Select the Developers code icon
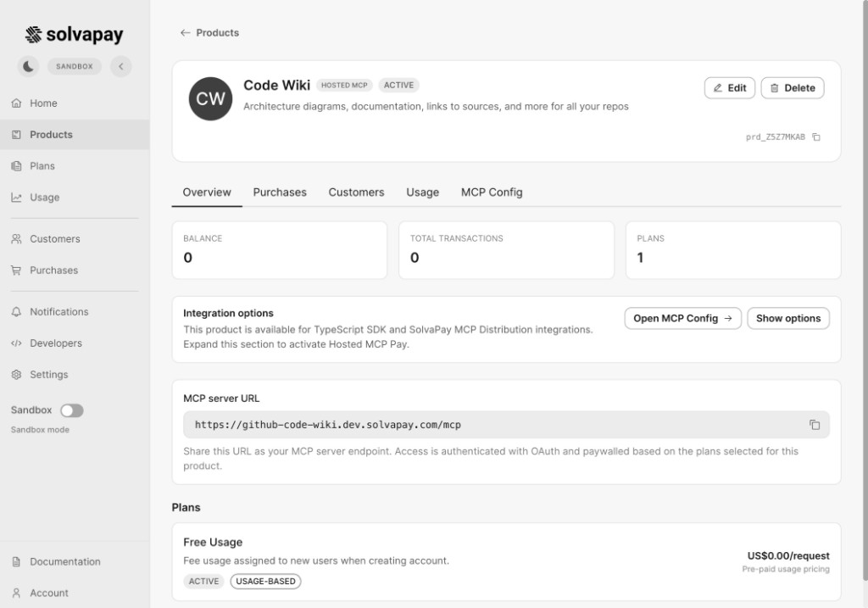The height and width of the screenshot is (608, 868). tap(15, 343)
